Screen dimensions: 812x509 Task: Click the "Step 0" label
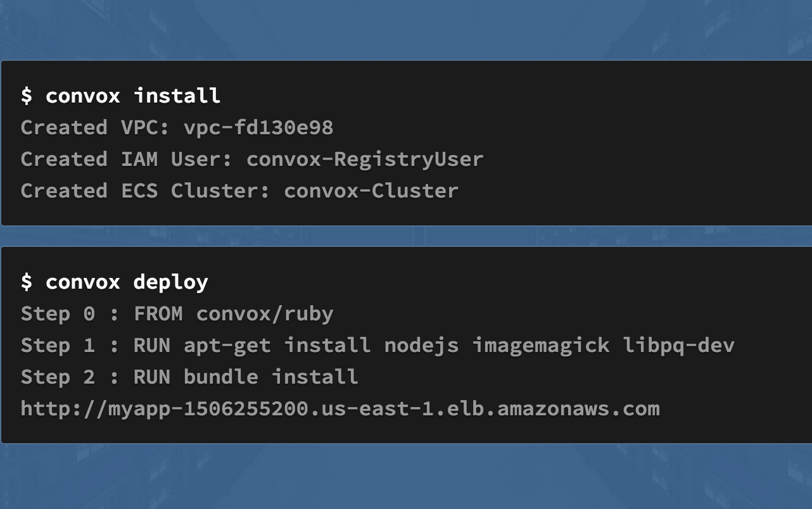[x=58, y=313]
